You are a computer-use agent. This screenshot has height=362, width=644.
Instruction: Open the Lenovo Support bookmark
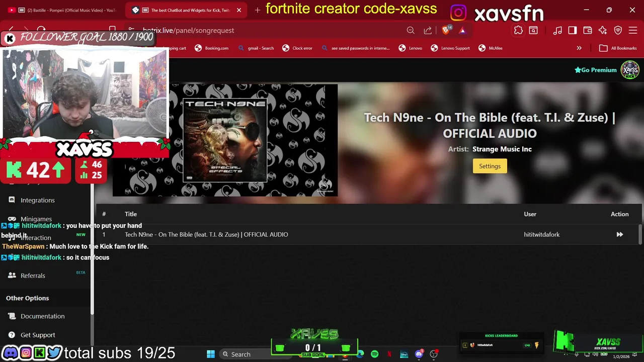pyautogui.click(x=450, y=48)
